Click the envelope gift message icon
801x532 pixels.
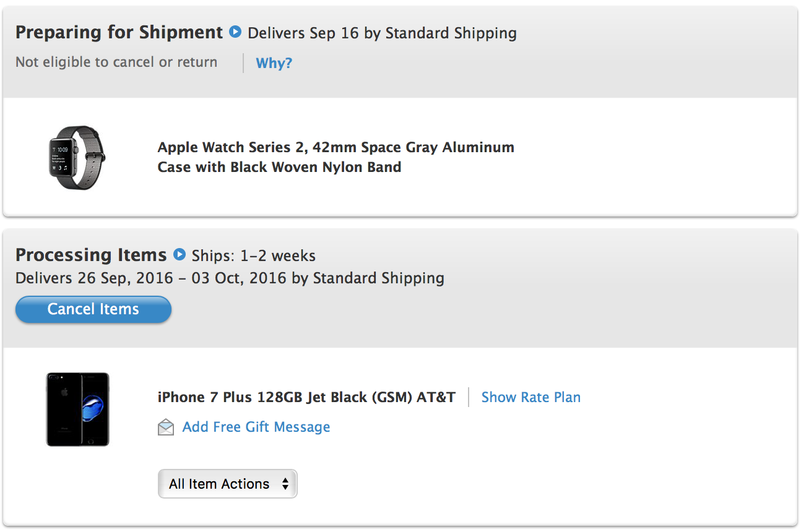pyautogui.click(x=166, y=427)
